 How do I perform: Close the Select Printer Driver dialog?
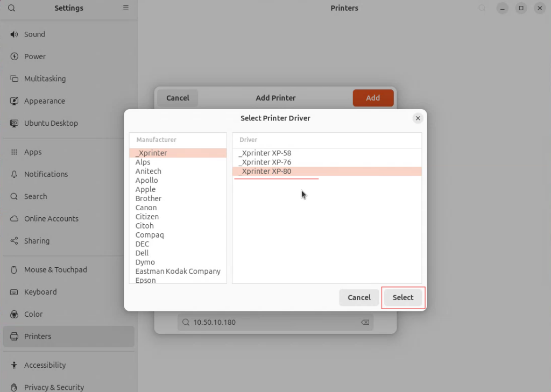[x=418, y=118]
